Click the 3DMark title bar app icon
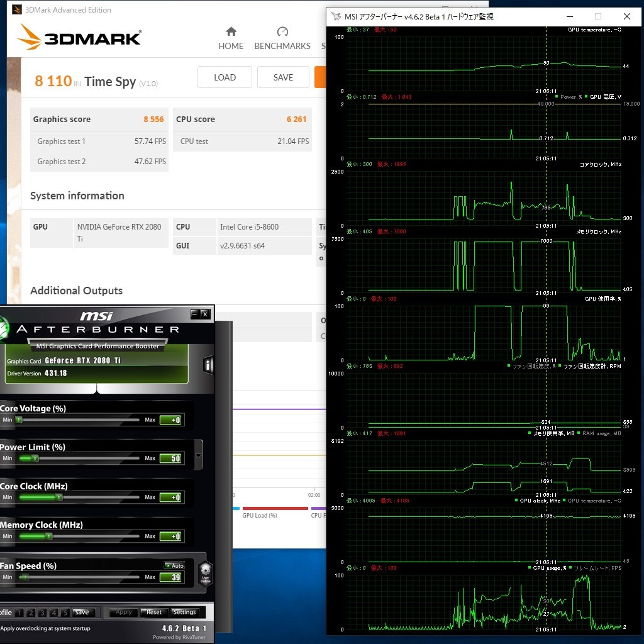This screenshot has width=644, height=644. coord(17,9)
